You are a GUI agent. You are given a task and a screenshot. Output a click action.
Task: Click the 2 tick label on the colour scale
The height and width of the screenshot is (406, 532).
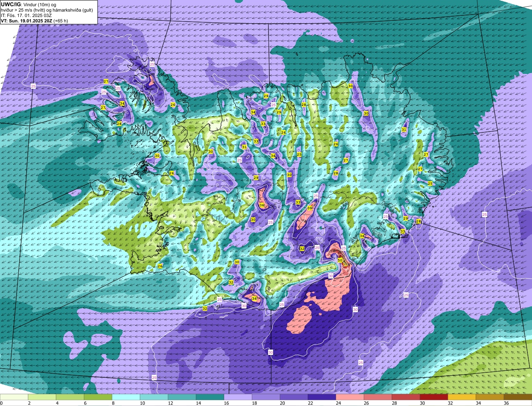[x=29, y=403]
